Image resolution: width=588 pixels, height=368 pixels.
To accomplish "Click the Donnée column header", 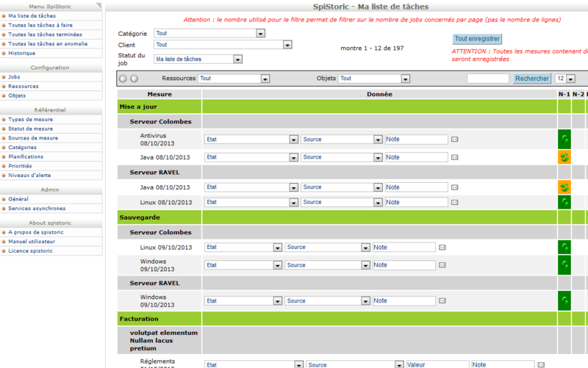I will [379, 95].
